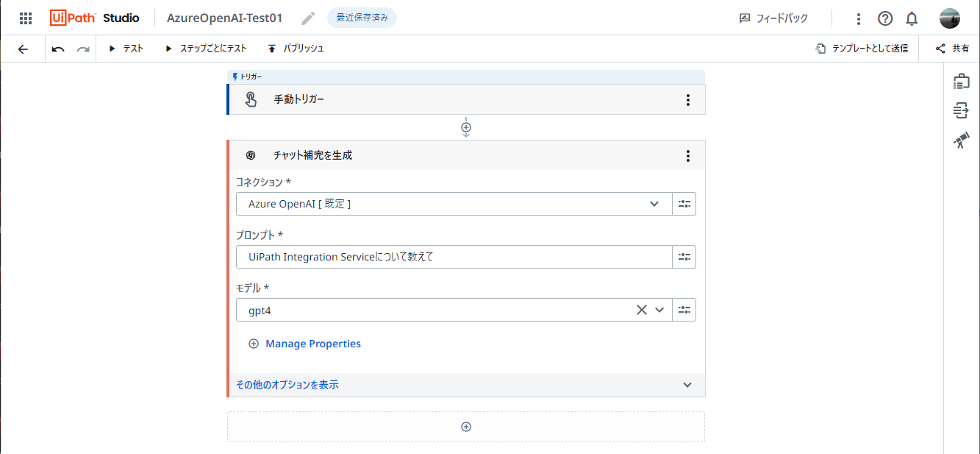Viewport: 980px width, 454px height.
Task: Go back with the left arrow
Action: pos(23,49)
